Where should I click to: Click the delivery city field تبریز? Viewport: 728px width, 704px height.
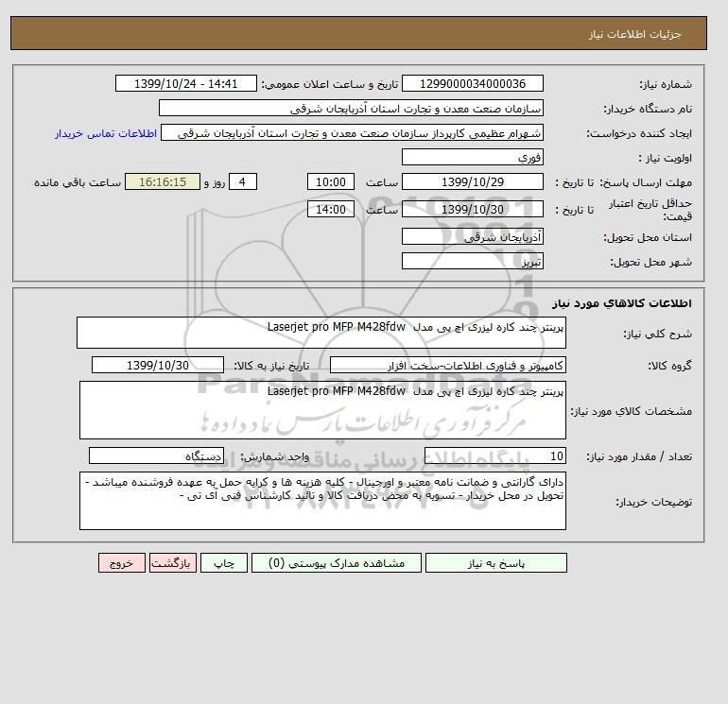[472, 261]
